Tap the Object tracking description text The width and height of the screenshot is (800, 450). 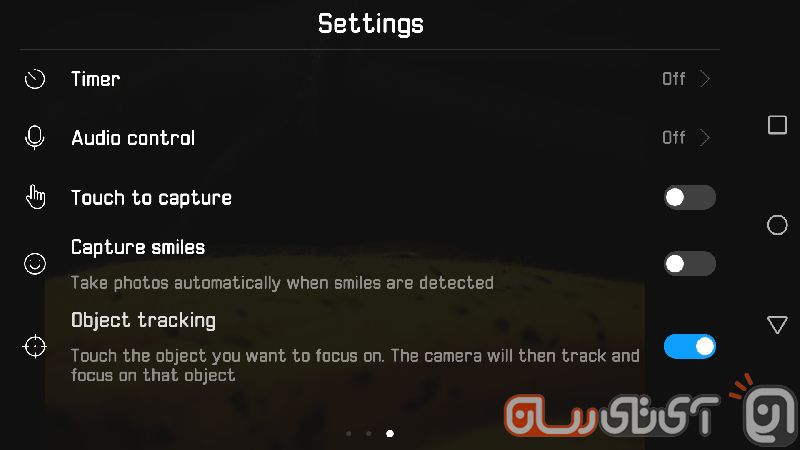coord(355,365)
